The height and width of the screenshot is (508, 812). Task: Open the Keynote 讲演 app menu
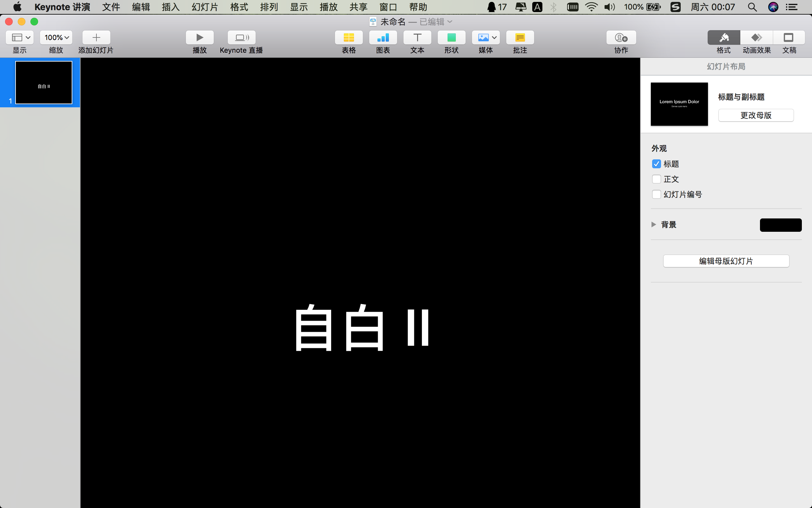coord(62,7)
